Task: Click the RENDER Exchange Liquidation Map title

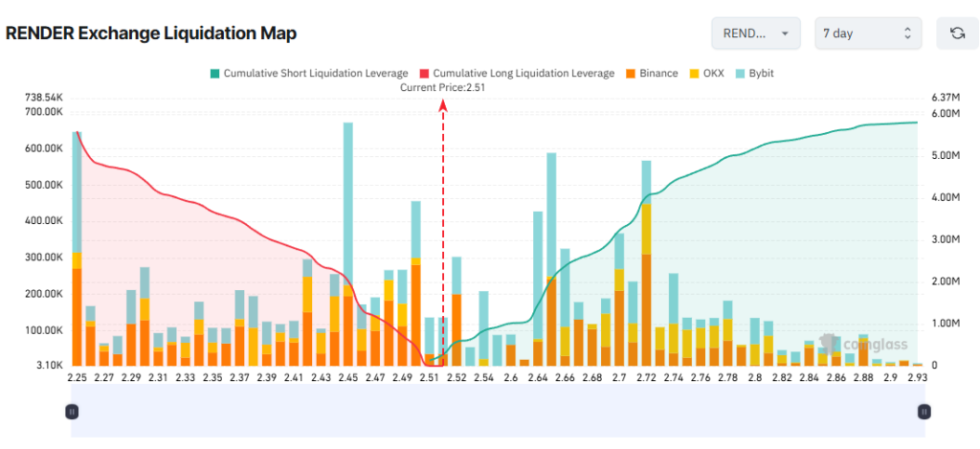Action: click(150, 34)
